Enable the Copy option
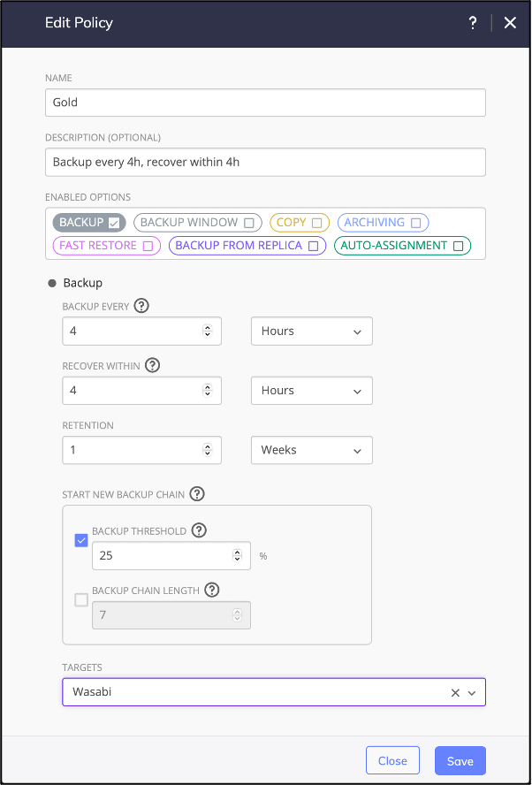 click(x=300, y=223)
